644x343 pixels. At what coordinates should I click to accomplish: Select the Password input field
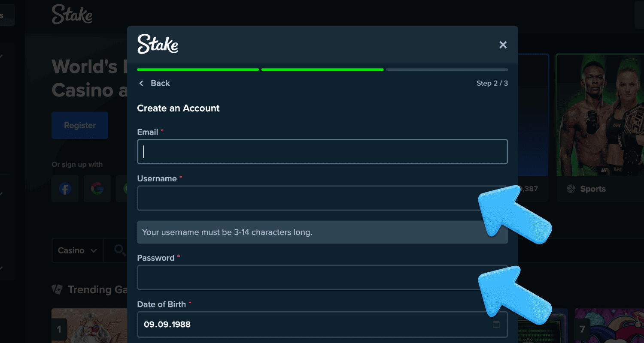(x=307, y=277)
